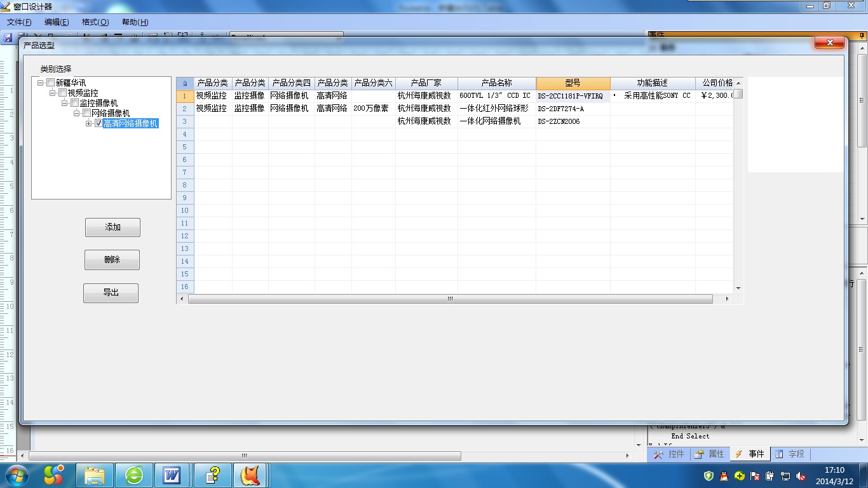Check the 网络摄像机 tree checkbox
Image resolution: width=868 pixels, height=488 pixels.
pyautogui.click(x=87, y=113)
